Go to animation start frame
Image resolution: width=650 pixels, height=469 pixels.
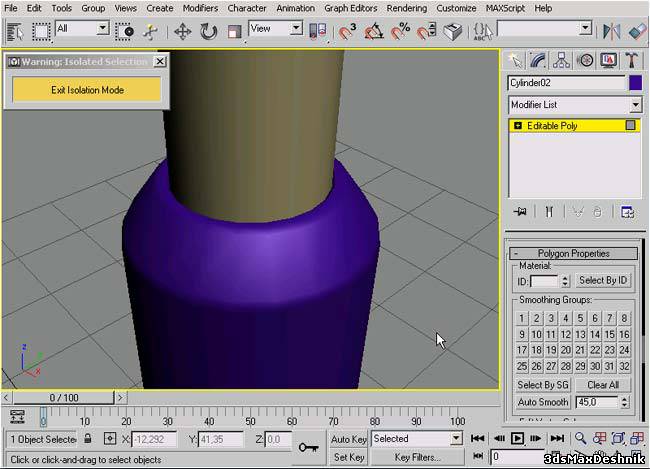[x=478, y=438]
